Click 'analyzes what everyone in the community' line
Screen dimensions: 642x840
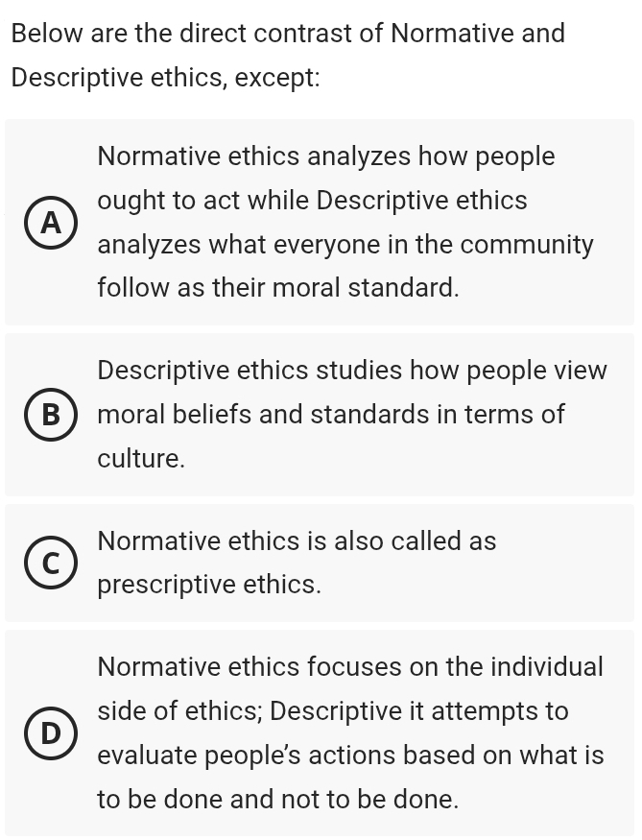tap(345, 245)
